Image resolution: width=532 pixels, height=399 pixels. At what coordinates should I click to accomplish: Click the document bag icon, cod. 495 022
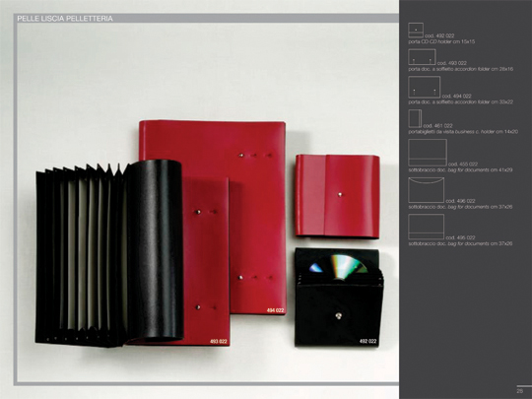427,227
